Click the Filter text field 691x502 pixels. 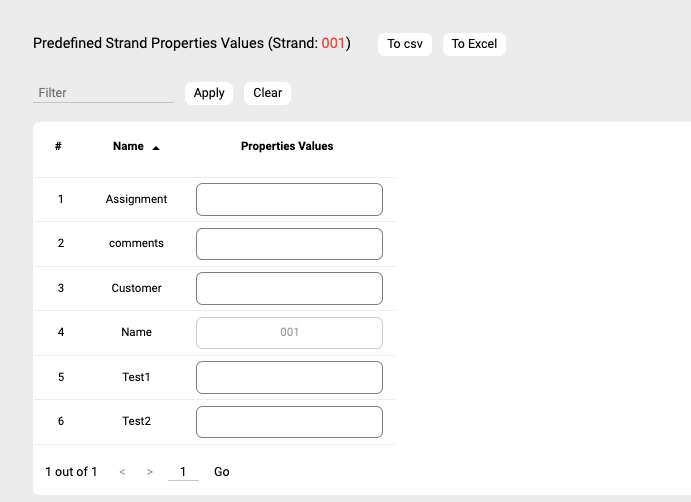103,93
